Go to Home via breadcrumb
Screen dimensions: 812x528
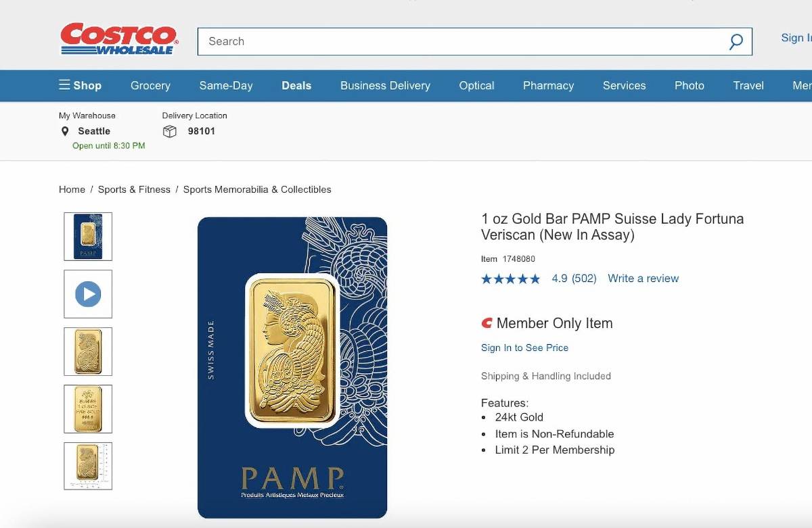point(72,189)
